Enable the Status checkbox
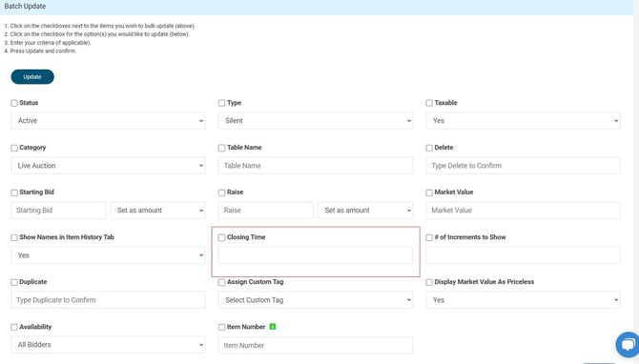 click(14, 103)
